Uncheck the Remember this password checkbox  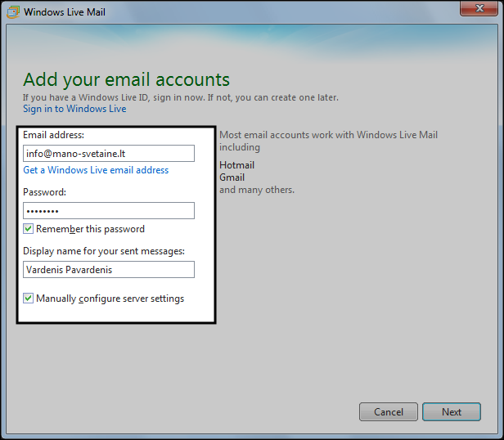(x=29, y=229)
